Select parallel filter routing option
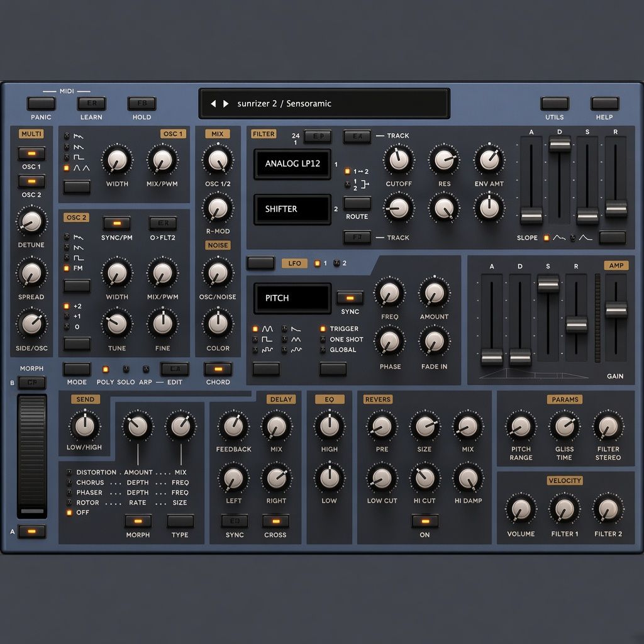Image resolution: width=644 pixels, height=644 pixels. pyautogui.click(x=347, y=185)
